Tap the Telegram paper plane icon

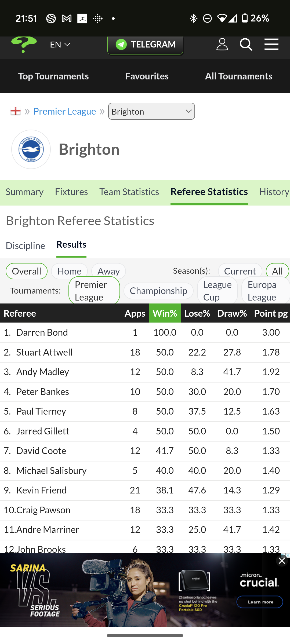(121, 45)
